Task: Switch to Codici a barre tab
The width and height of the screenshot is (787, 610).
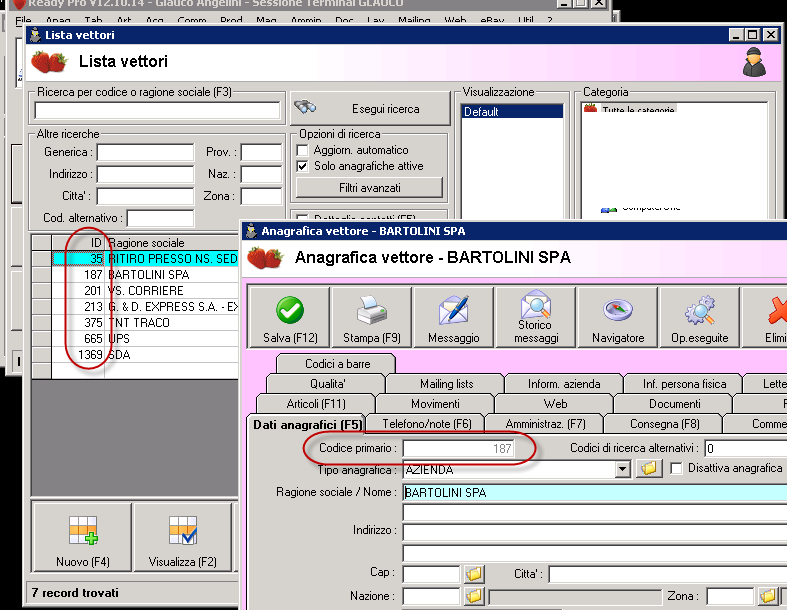Action: (337, 363)
